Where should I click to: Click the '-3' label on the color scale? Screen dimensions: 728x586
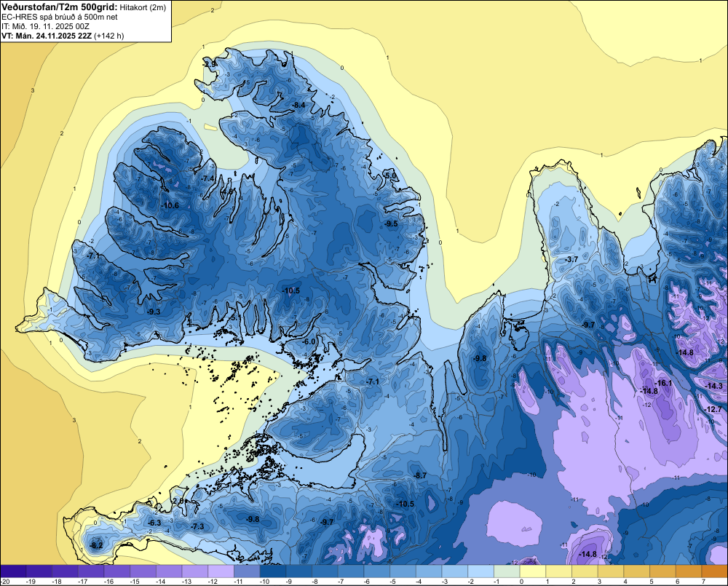coord(443,582)
